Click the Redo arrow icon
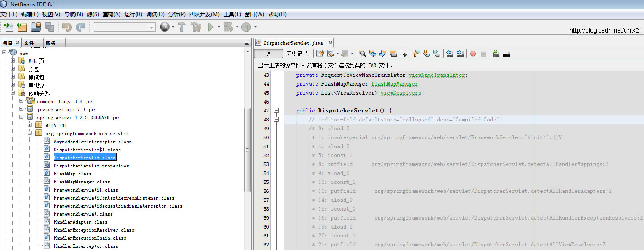The width and height of the screenshot is (644, 250). (x=81, y=27)
